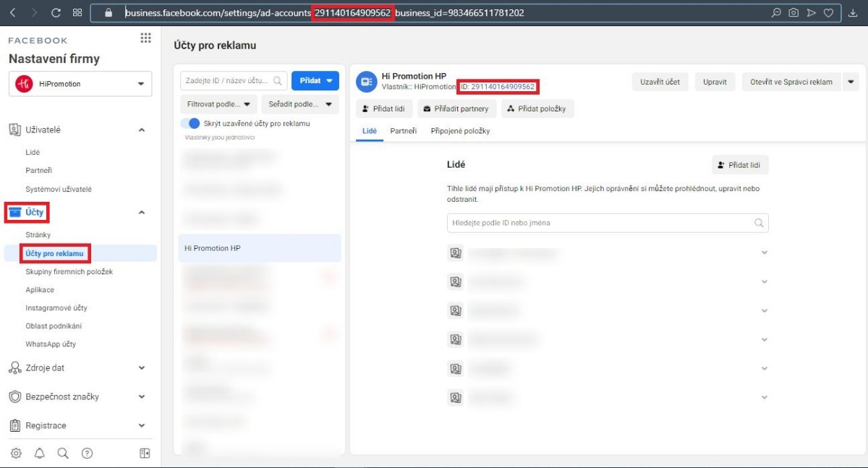Click the Přidat položky button
868x468 pixels.
[x=537, y=109]
